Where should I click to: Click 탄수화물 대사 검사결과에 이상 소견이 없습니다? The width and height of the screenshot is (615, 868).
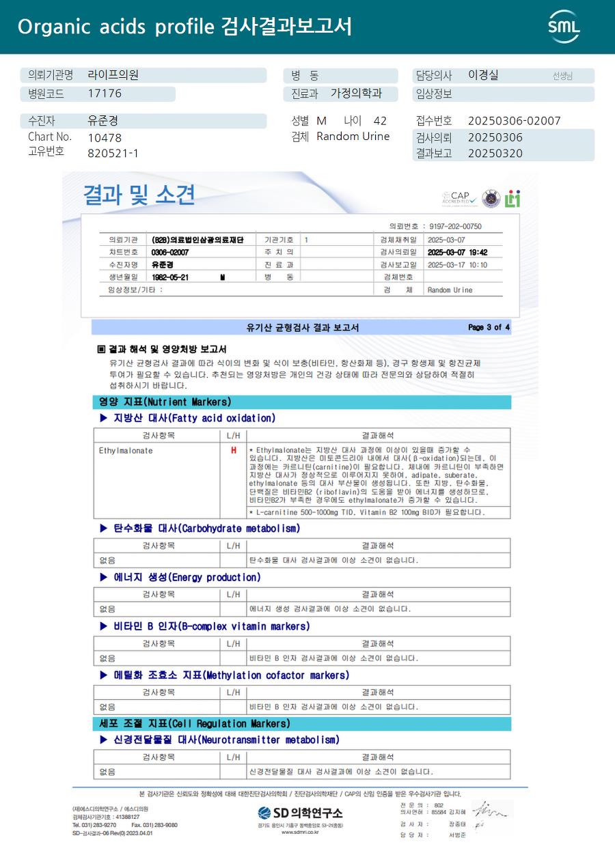pyautogui.click(x=333, y=561)
